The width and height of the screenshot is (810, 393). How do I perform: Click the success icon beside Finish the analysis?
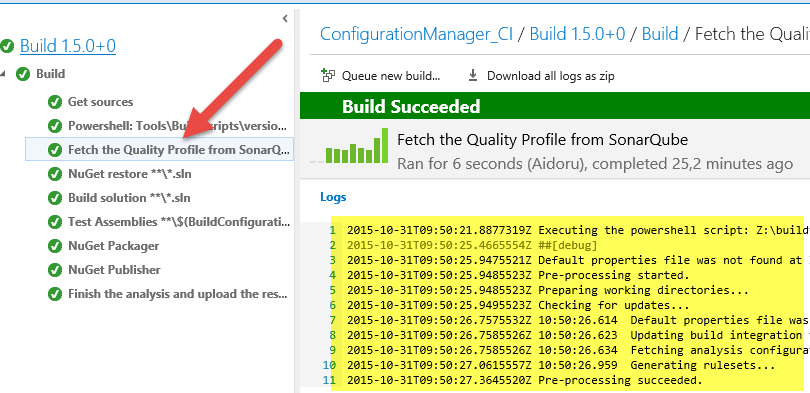(x=55, y=294)
